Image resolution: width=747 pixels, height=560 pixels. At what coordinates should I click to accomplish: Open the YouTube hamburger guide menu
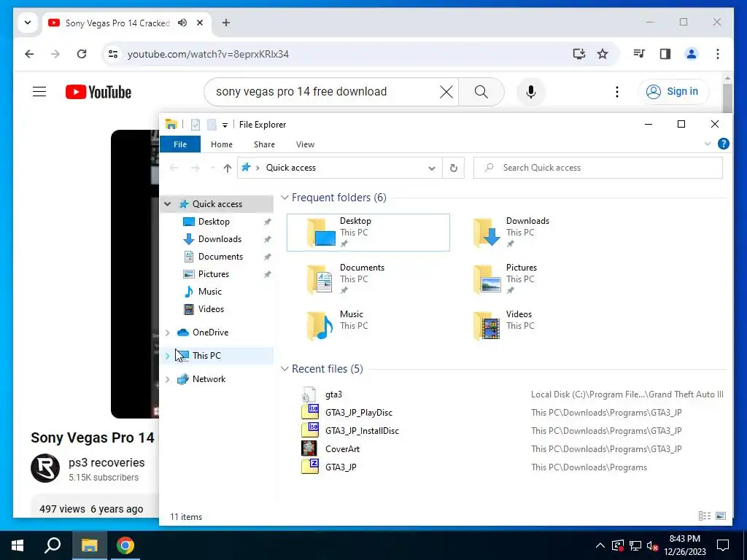click(39, 91)
